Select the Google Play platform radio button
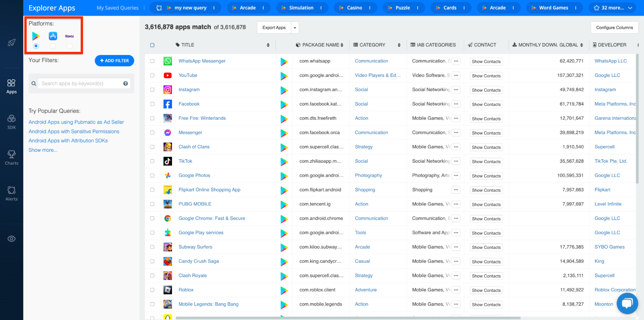Viewport: 644px width, 320px height. click(x=36, y=46)
